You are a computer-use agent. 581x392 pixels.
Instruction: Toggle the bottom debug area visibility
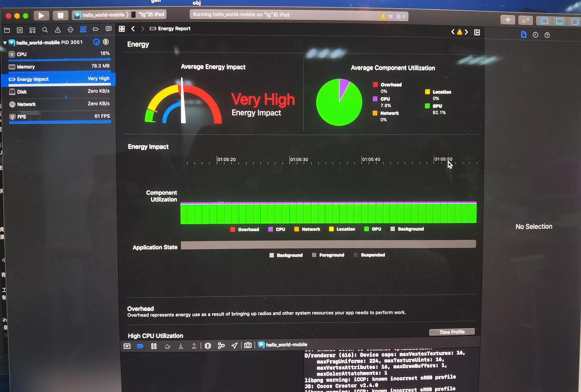tap(559, 21)
